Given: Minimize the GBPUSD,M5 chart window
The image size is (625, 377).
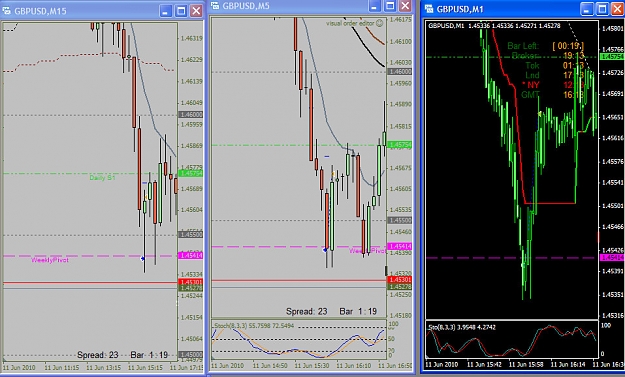Looking at the screenshot, I should (x=375, y=6).
